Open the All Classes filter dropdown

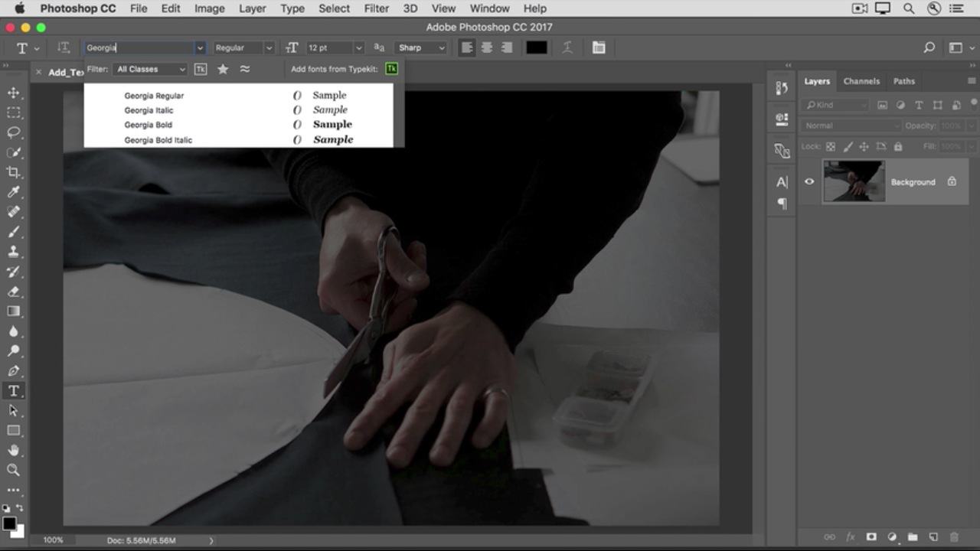(x=150, y=69)
